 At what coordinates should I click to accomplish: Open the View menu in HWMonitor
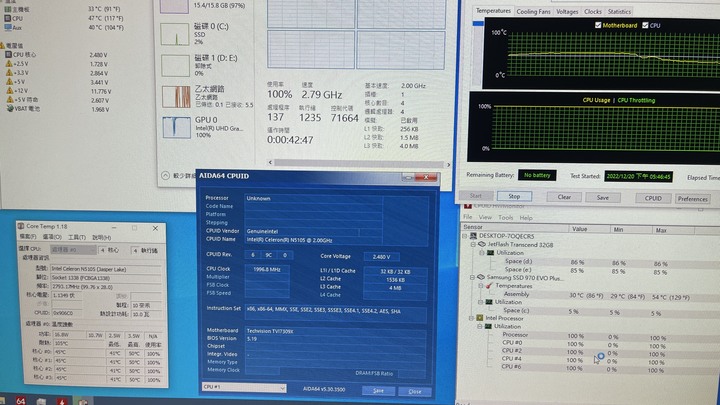[x=485, y=217]
